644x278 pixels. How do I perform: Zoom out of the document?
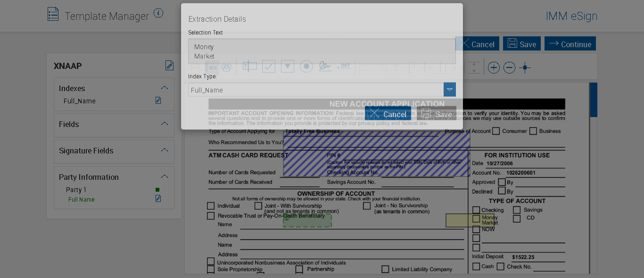509,67
